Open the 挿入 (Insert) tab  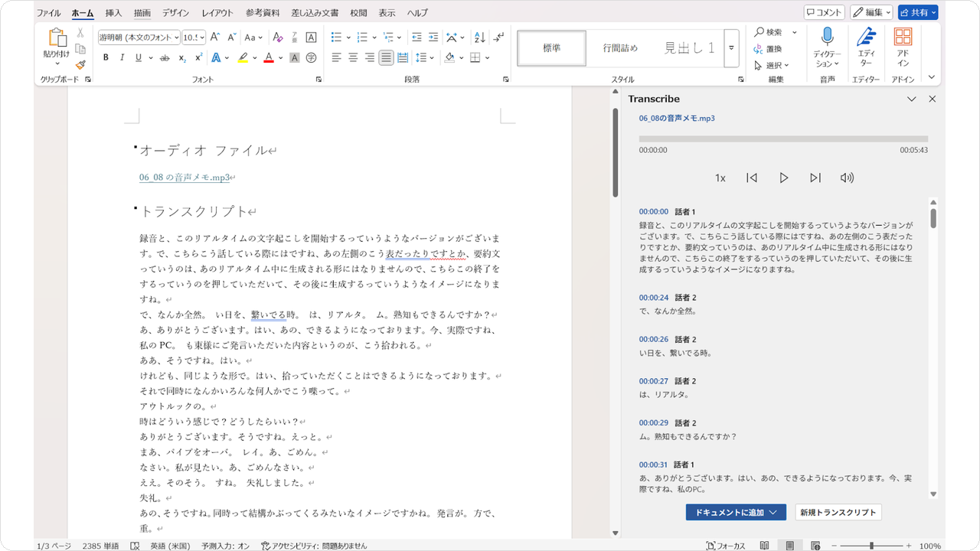pyautogui.click(x=113, y=13)
